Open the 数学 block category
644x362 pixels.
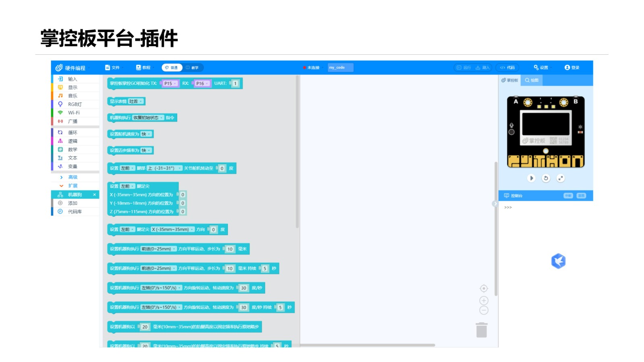[75, 150]
